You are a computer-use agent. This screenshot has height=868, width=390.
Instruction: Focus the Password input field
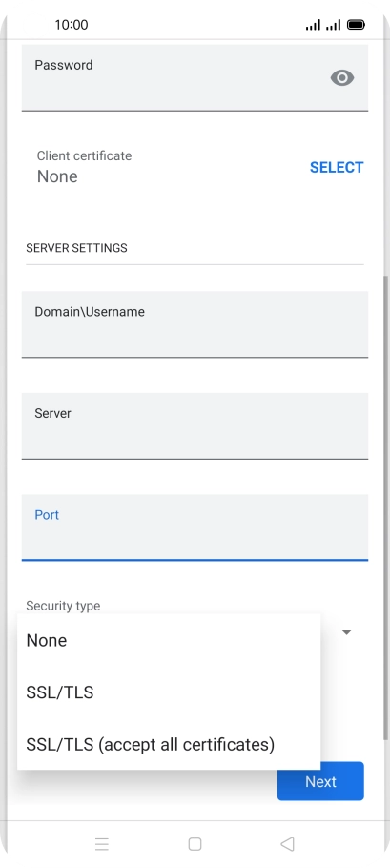tap(195, 78)
